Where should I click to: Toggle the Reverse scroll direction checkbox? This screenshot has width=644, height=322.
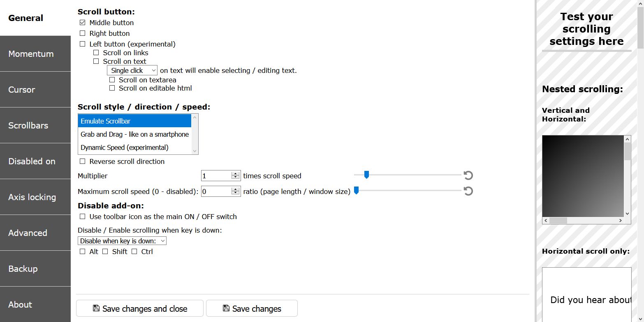tap(83, 161)
